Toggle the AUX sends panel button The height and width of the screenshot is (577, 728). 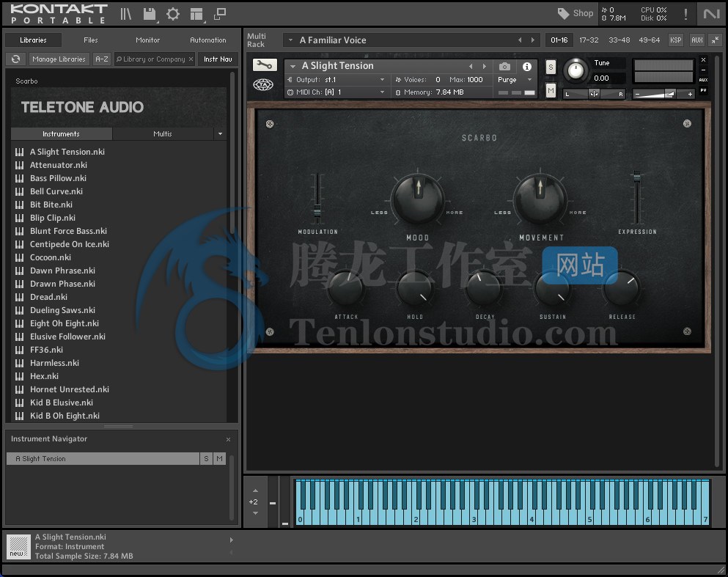(697, 40)
